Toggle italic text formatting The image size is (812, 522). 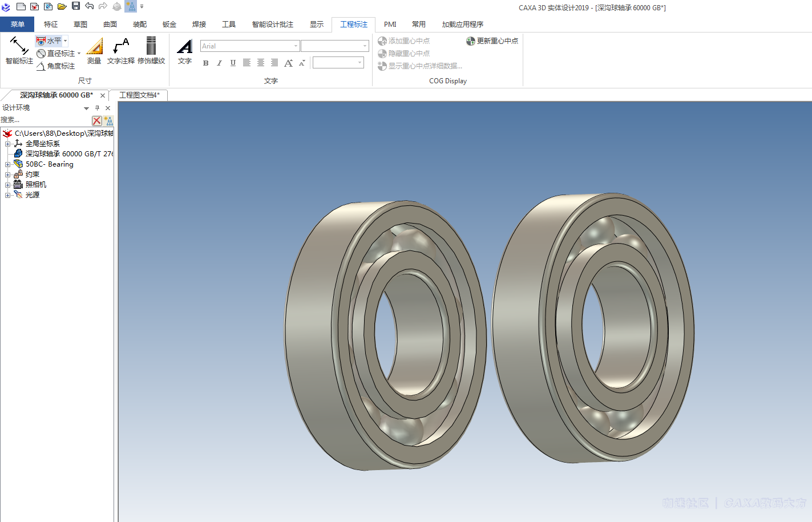click(219, 63)
